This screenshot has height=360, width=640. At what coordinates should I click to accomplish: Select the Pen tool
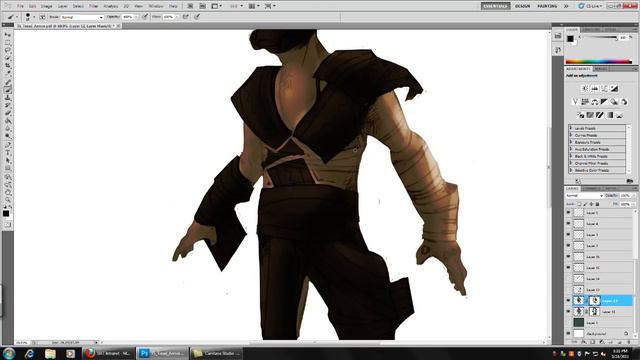click(x=8, y=144)
